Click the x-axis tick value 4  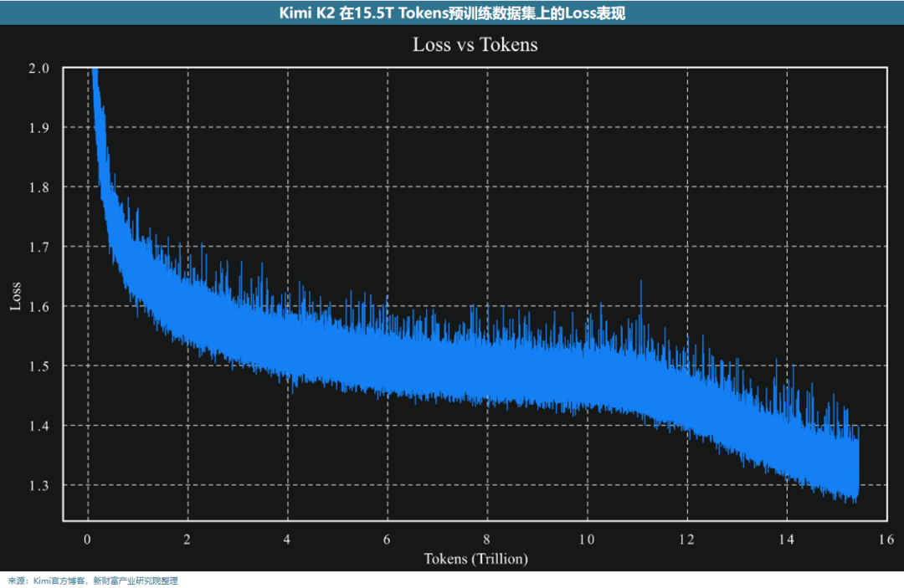(286, 539)
